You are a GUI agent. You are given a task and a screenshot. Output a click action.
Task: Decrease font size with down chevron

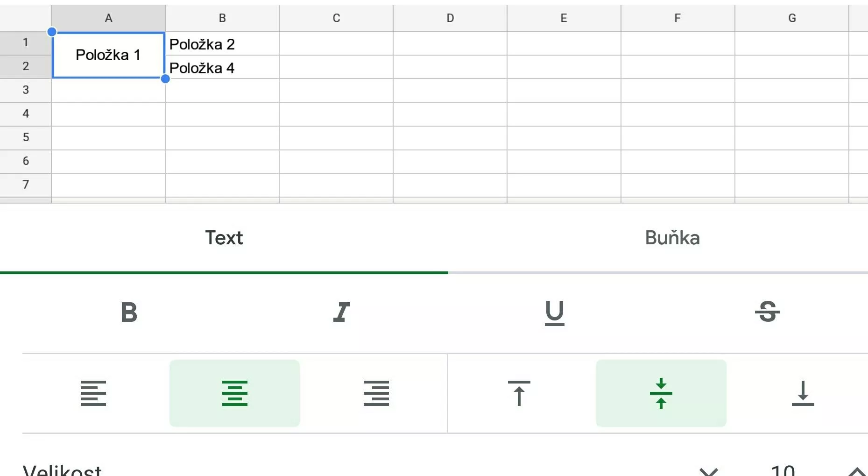pyautogui.click(x=709, y=471)
